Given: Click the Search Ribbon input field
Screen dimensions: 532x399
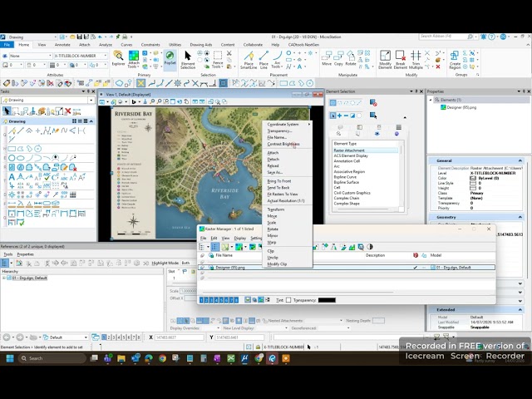Looking at the screenshot, I should point(443,37).
